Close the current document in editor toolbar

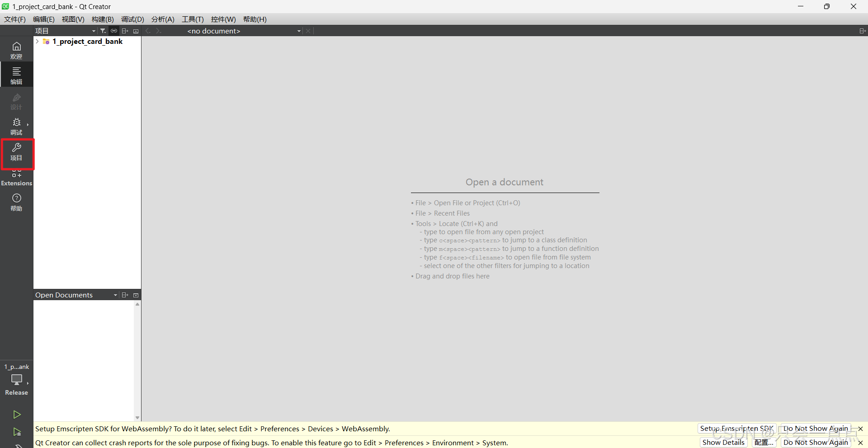308,31
